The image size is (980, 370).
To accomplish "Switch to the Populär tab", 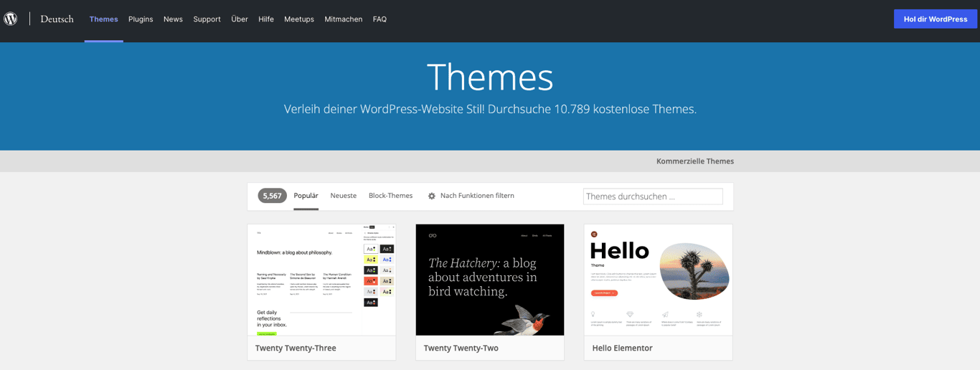I will pos(306,196).
